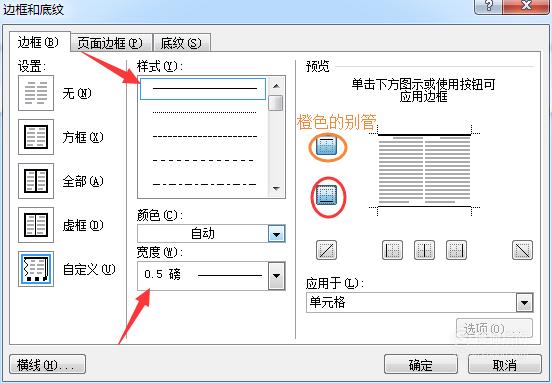
Task: Toggle the right border button
Action: tap(456, 250)
